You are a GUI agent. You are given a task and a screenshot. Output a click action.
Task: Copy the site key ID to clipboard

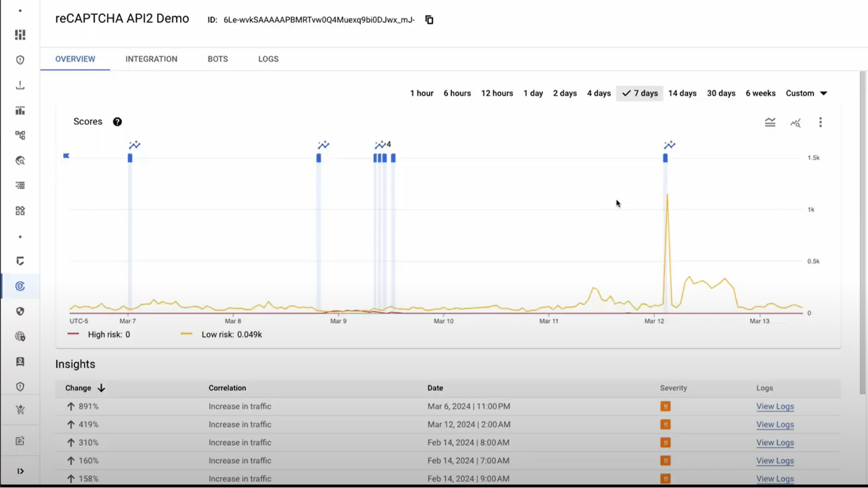(x=429, y=20)
